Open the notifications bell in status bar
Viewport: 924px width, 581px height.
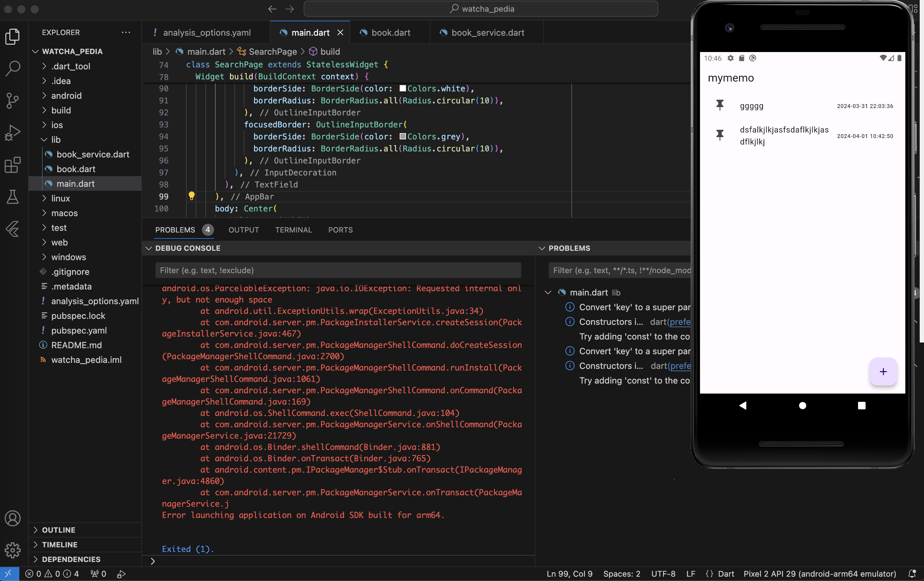point(912,574)
